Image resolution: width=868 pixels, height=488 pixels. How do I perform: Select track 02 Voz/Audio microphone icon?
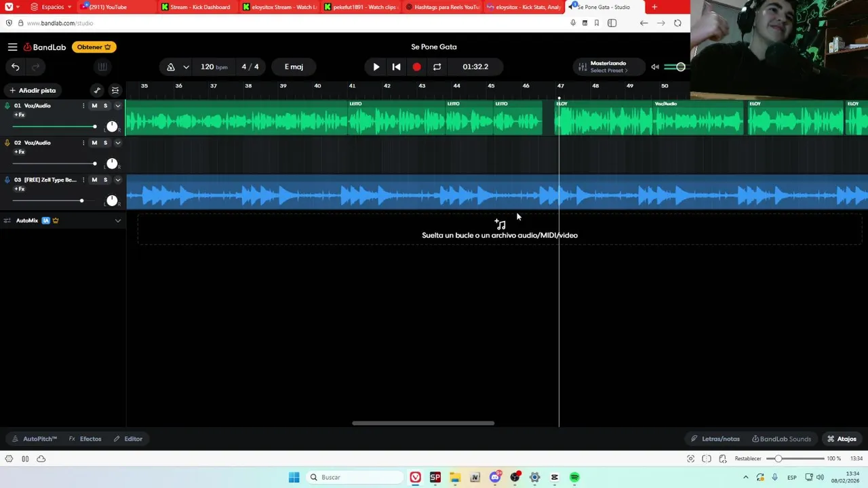[7, 142]
